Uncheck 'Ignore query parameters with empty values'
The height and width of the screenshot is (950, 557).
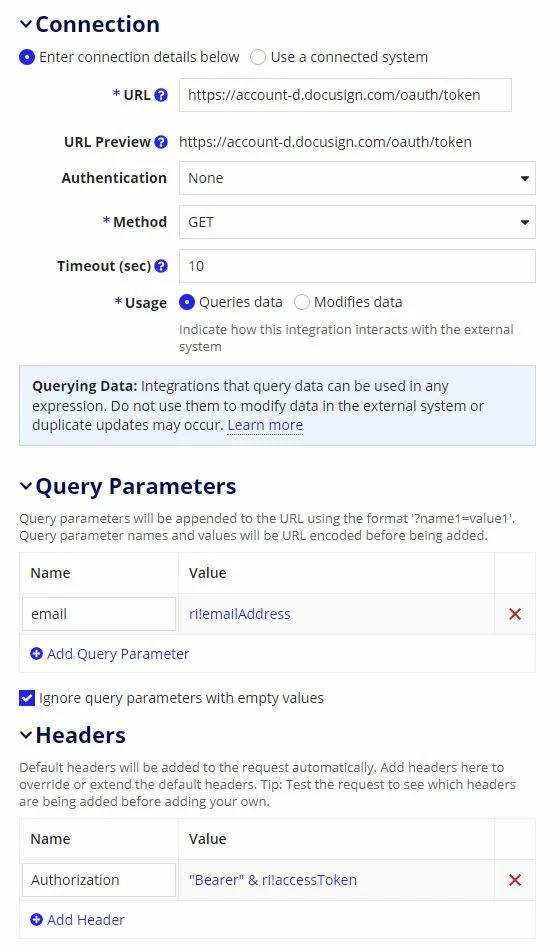(27, 698)
